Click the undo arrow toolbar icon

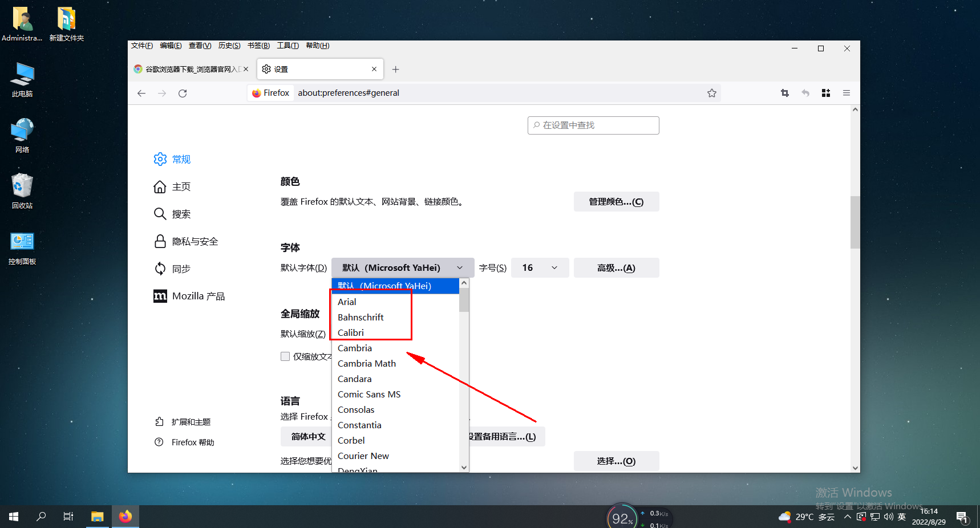click(805, 93)
